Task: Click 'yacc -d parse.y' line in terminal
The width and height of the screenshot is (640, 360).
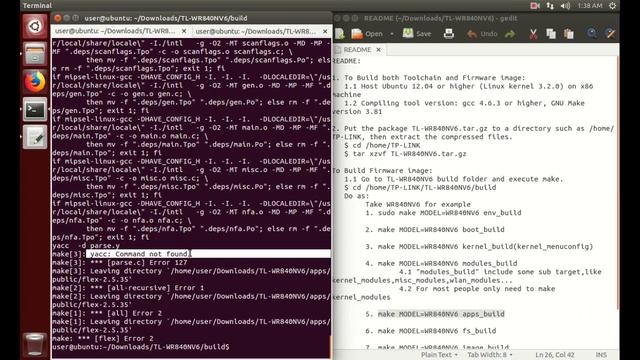Action: pyautogui.click(x=86, y=246)
